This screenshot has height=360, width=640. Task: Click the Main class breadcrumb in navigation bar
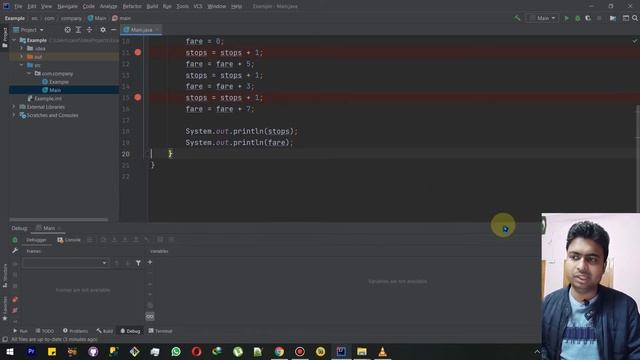coord(97,18)
